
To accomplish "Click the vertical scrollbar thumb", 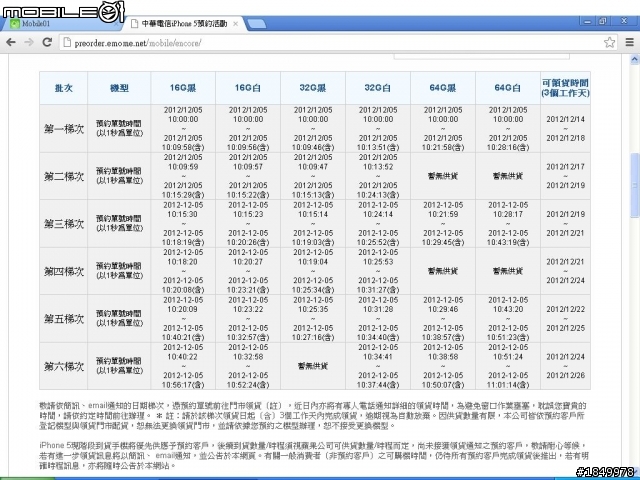I will click(634, 185).
